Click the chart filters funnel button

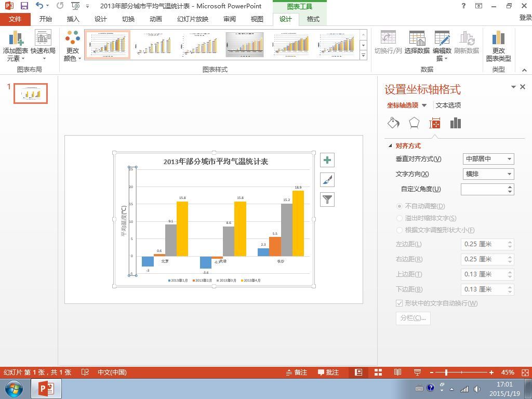[x=327, y=199]
